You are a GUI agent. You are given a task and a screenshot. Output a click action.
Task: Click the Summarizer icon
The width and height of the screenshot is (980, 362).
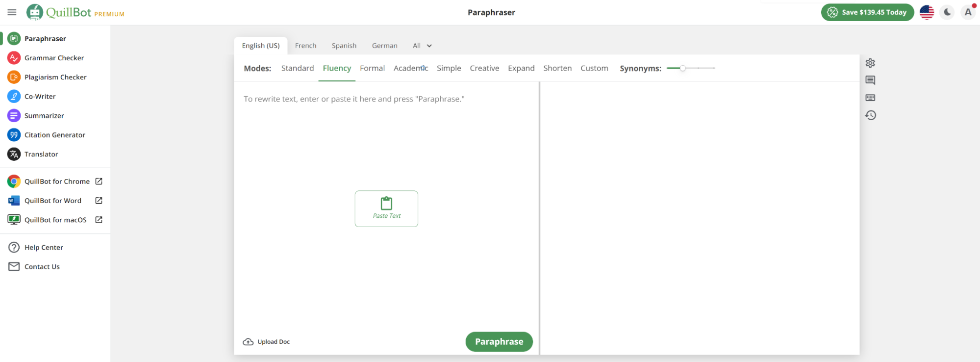click(x=14, y=116)
